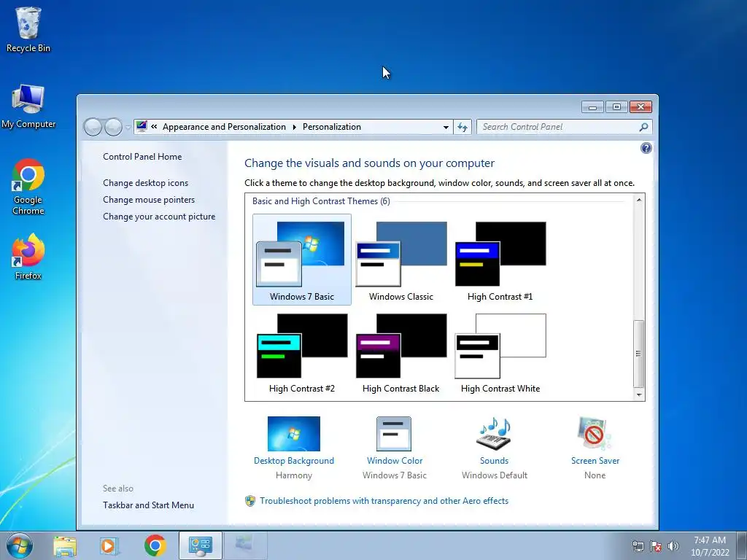Select the Firefox desktop shortcut
The height and width of the screenshot is (560, 747).
click(x=28, y=256)
